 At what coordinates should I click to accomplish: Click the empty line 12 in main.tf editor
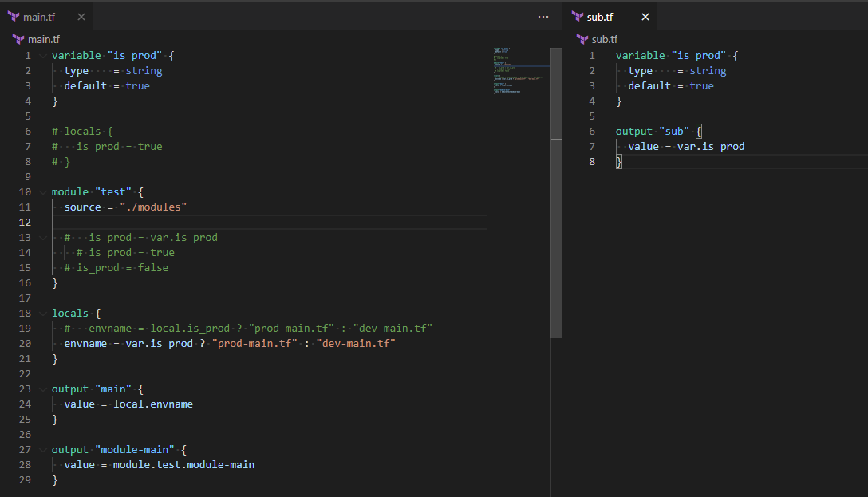pos(270,222)
